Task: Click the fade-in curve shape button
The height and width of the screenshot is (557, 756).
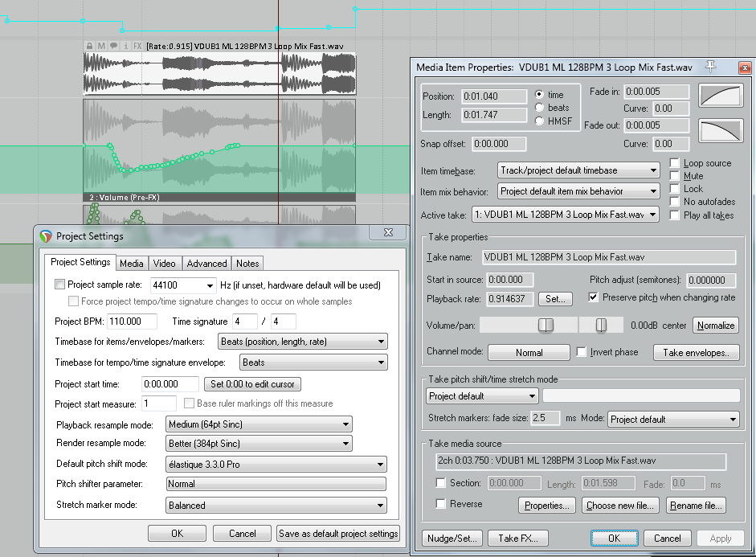Action: point(719,96)
